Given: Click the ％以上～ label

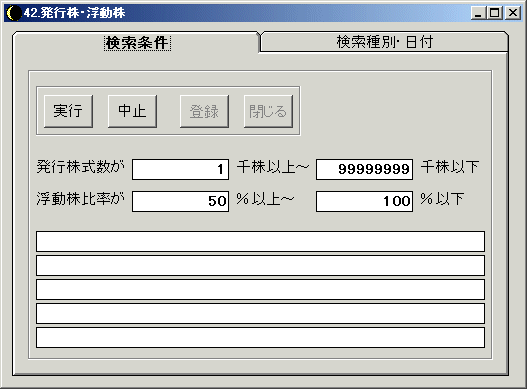Looking at the screenshot, I should coord(265,199).
